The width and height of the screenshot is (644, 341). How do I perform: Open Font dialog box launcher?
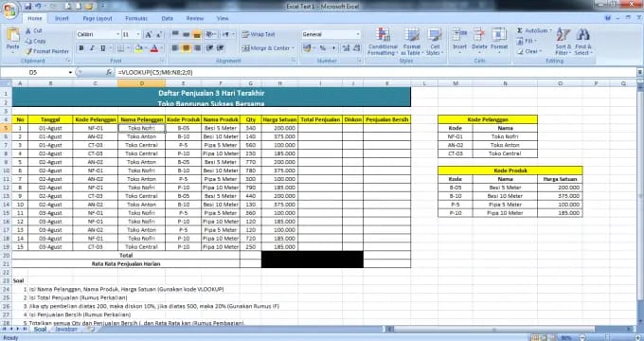click(162, 61)
